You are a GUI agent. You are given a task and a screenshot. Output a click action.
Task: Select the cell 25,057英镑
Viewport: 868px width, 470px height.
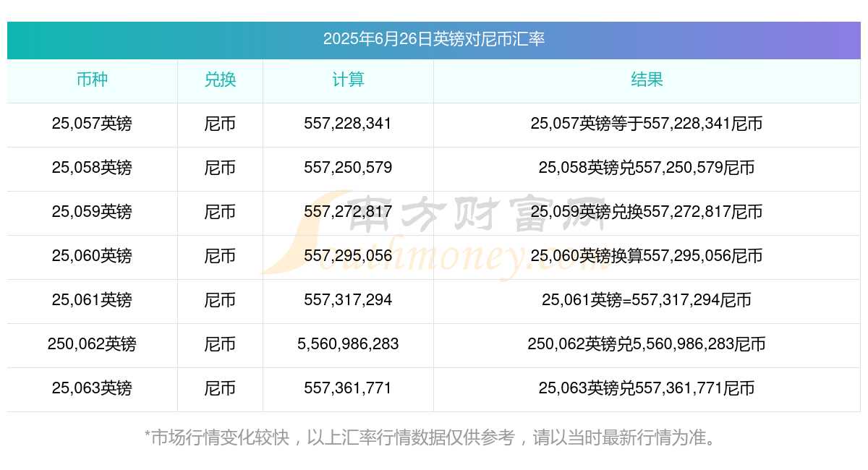tap(92, 124)
